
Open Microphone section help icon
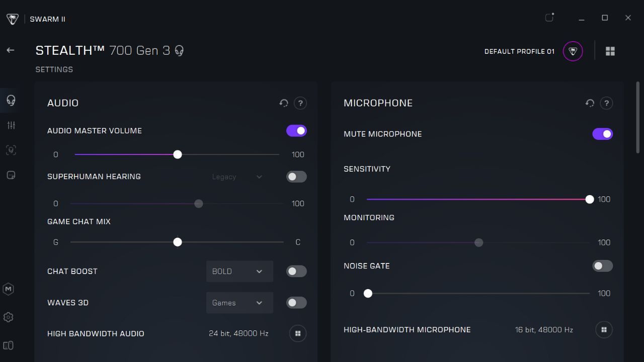point(606,103)
